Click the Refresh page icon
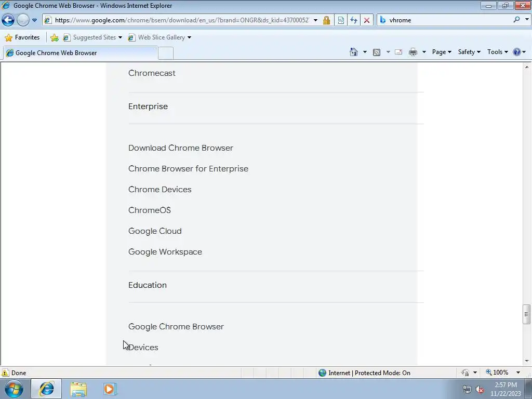Viewport: 532px width, 399px height. tap(354, 20)
